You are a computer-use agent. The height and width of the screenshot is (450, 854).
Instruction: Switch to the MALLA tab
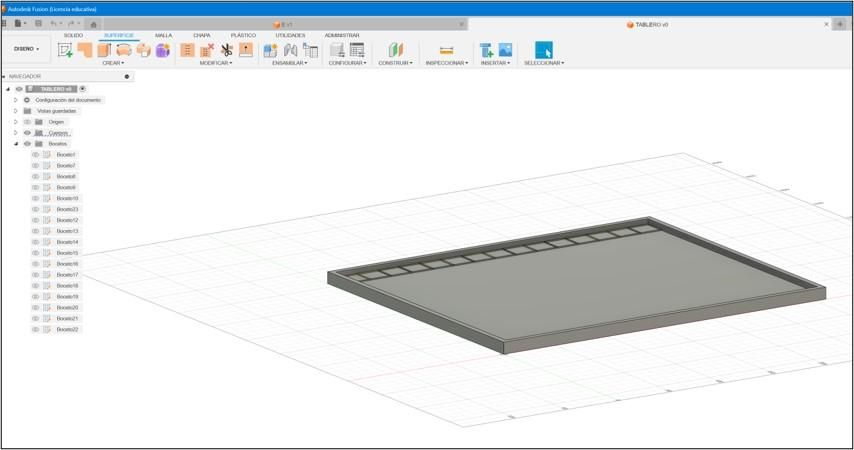click(163, 35)
